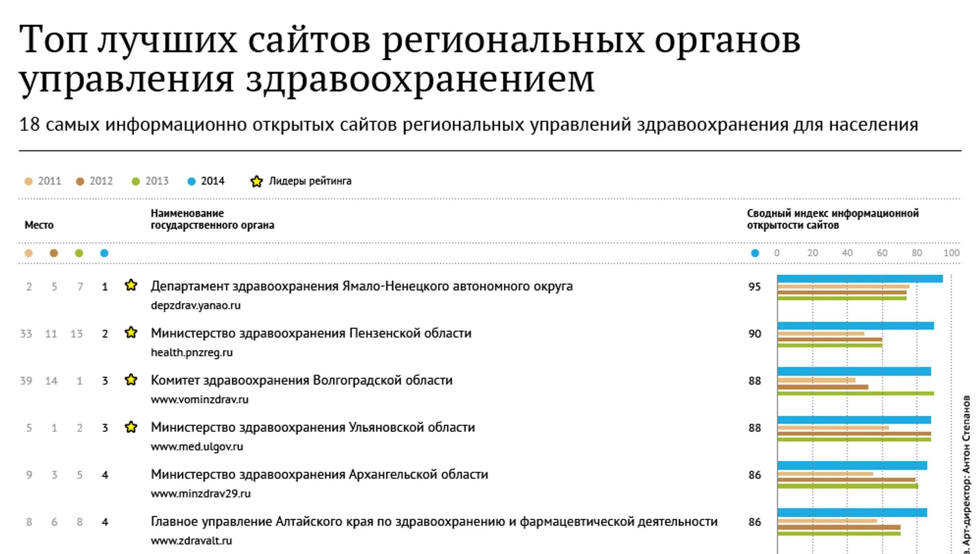Click the Сводный индекс информационной открытости header

pos(832,219)
